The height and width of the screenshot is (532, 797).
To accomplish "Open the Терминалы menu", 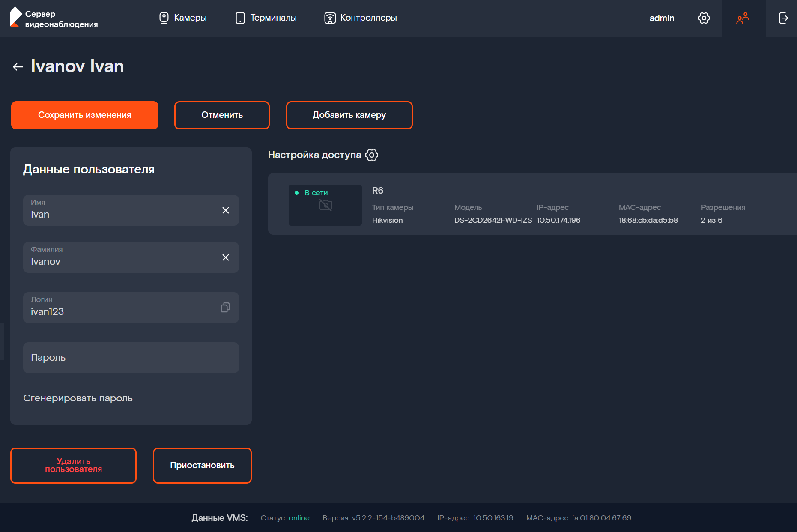I will click(266, 18).
